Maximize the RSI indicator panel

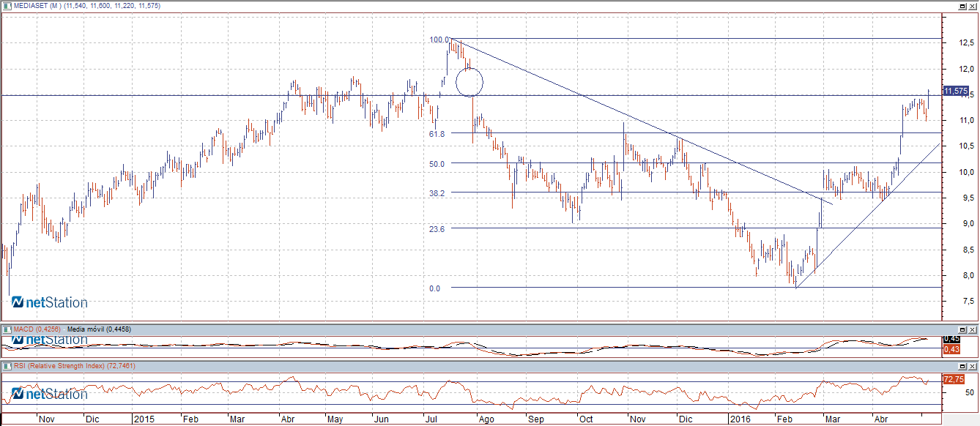pyautogui.click(x=963, y=365)
